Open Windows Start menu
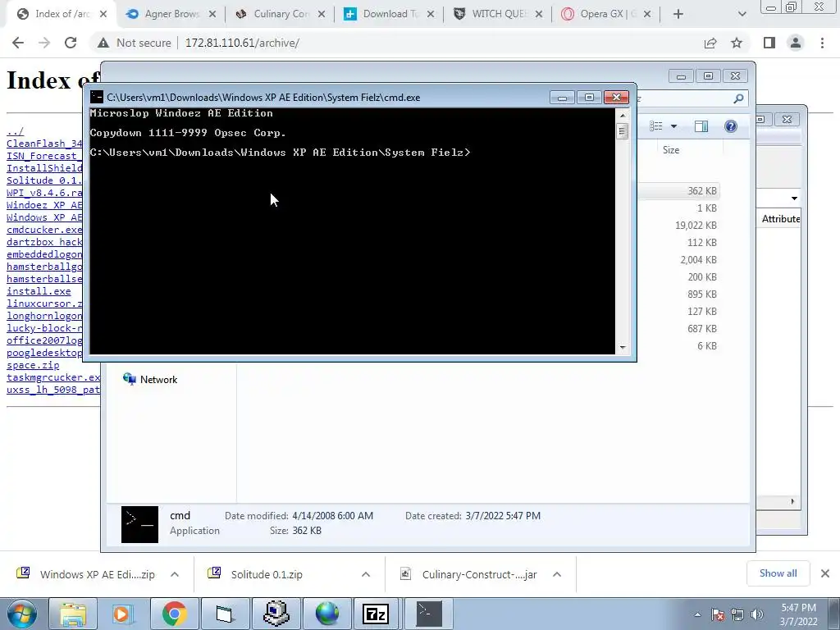The image size is (840, 630). tap(22, 614)
